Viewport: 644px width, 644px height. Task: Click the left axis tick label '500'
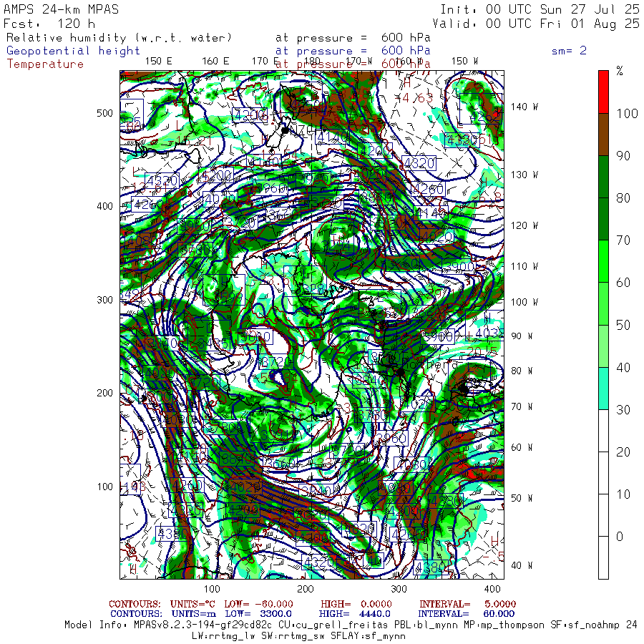(x=104, y=113)
